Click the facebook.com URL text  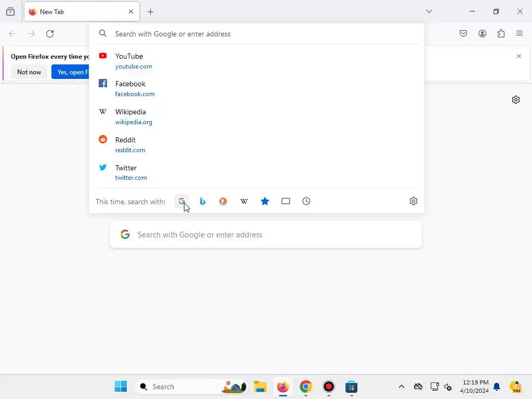pos(135,94)
